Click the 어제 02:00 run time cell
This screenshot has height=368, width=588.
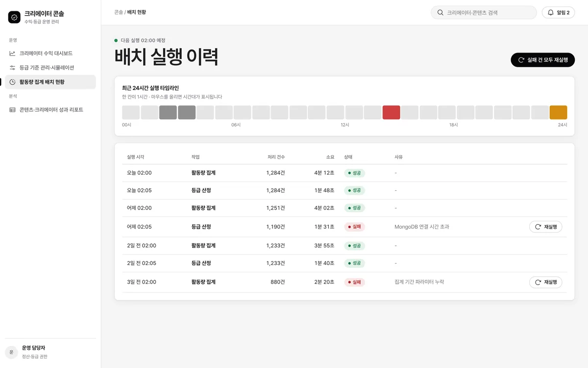click(139, 208)
